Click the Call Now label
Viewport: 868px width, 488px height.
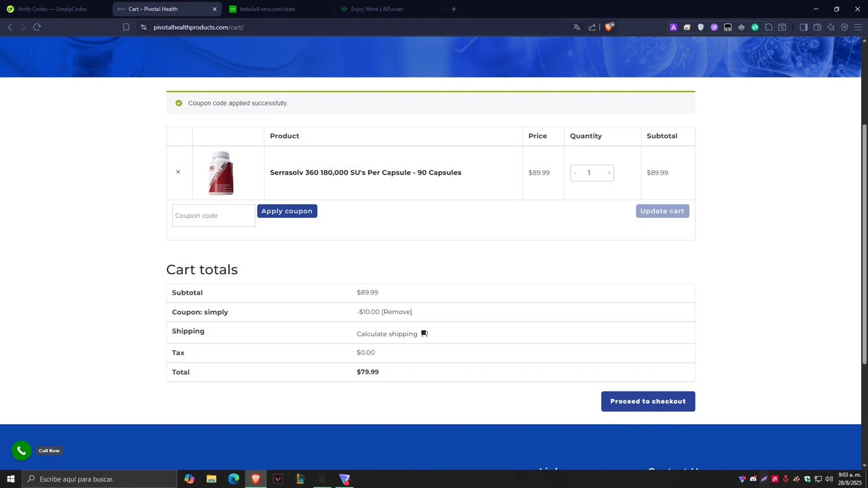pos(49,450)
